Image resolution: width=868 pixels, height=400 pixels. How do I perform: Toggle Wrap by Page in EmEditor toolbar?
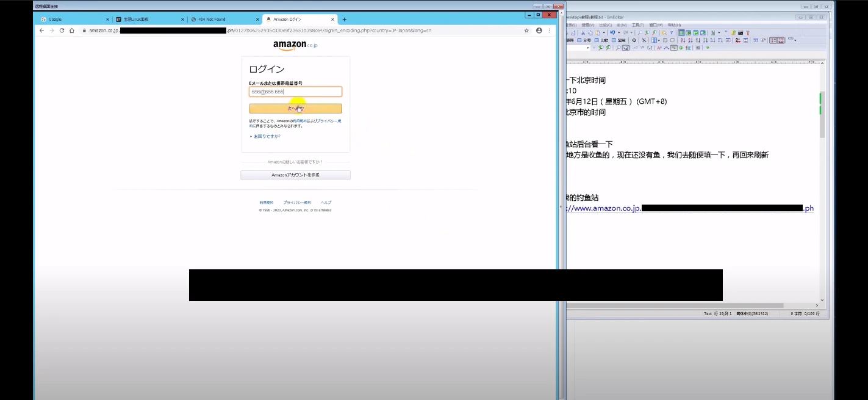[703, 33]
